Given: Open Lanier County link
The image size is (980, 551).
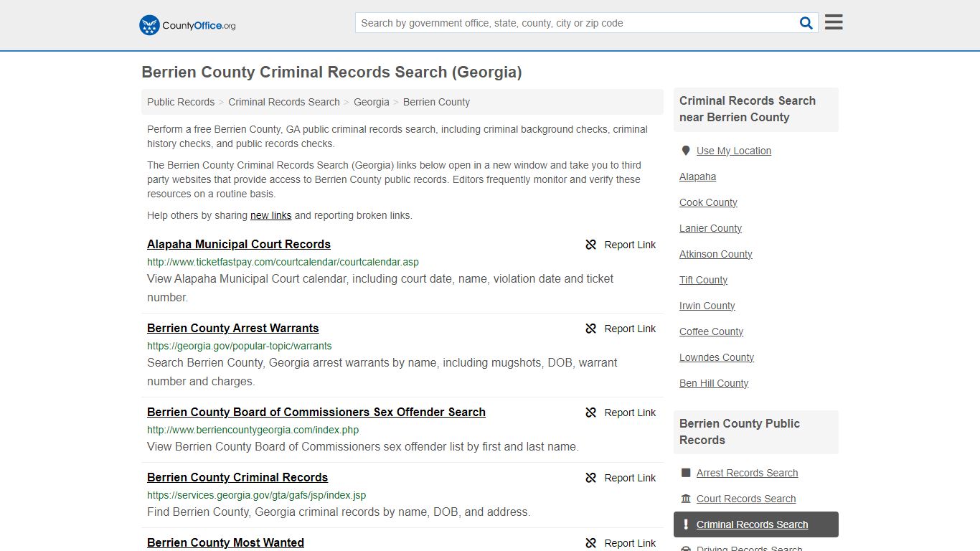Looking at the screenshot, I should pos(710,228).
